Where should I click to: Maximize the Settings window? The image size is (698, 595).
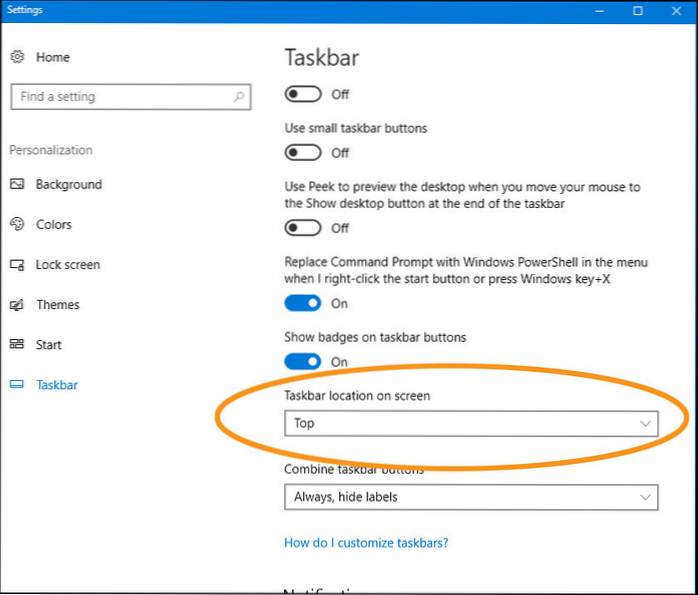637,11
